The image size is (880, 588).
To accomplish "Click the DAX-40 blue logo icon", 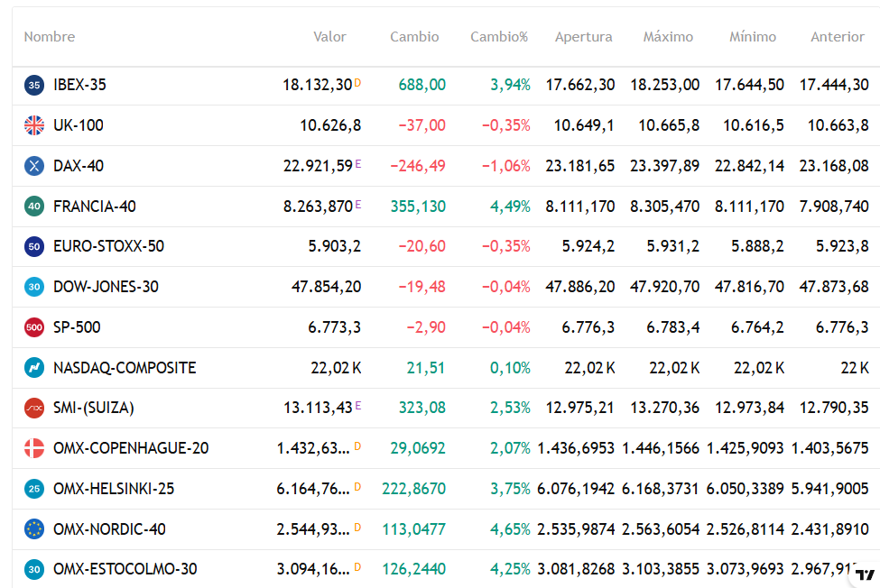I will coord(34,166).
